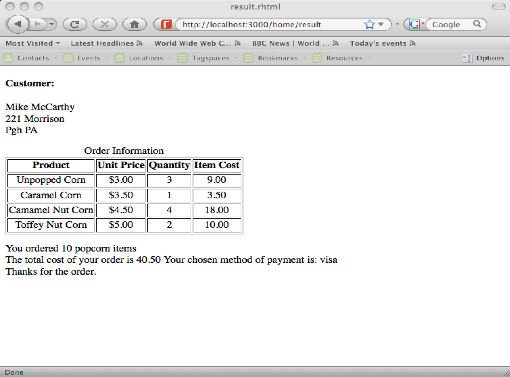Click the Locations toolbar item
Viewport: 510px width, 377px height.
[x=143, y=58]
